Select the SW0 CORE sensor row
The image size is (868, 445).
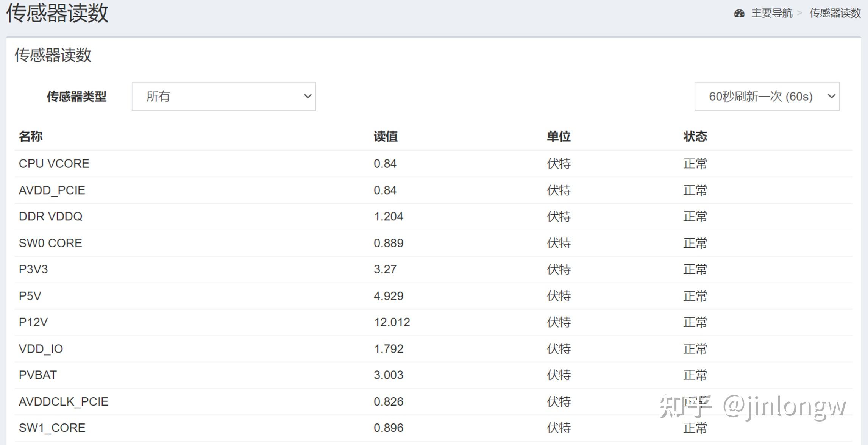(50, 243)
